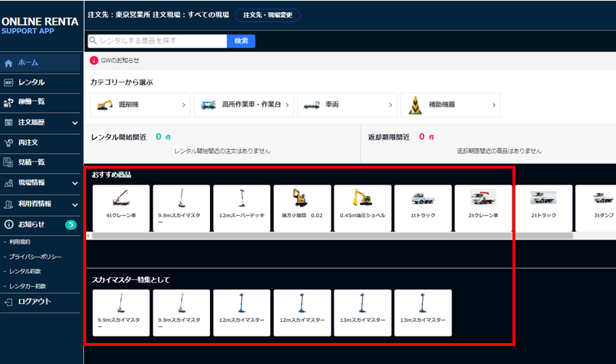Click the お知らせ info icon

[9, 224]
